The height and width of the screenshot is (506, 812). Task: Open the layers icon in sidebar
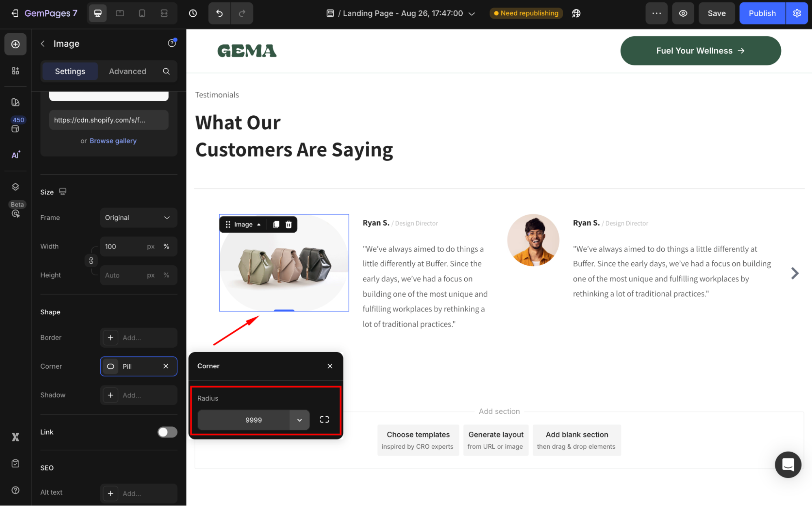click(15, 187)
